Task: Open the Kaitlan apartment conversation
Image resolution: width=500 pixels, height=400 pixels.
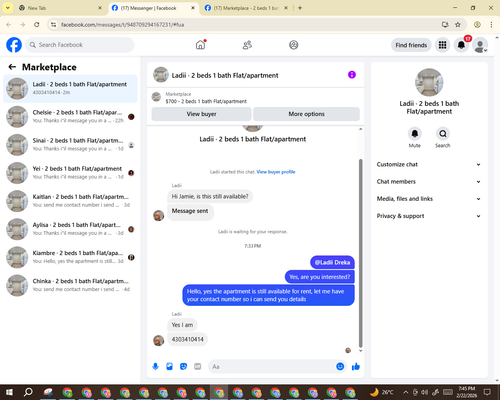Action: [x=70, y=201]
